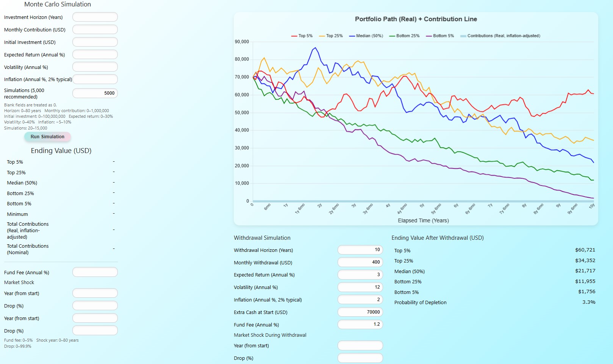
Task: Click the top Expected Return (Annual %) input
Action: click(95, 55)
